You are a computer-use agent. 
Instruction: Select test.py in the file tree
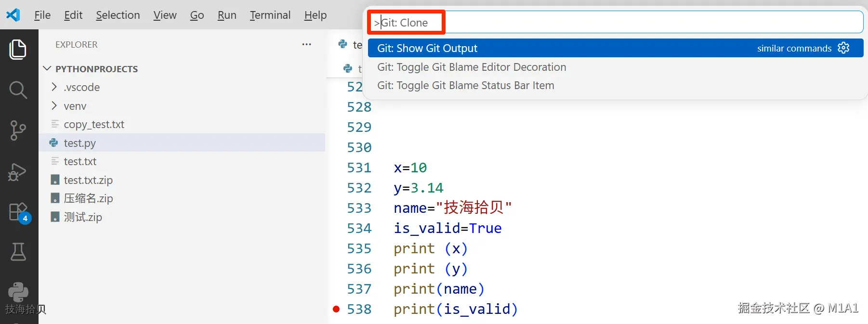182,143
